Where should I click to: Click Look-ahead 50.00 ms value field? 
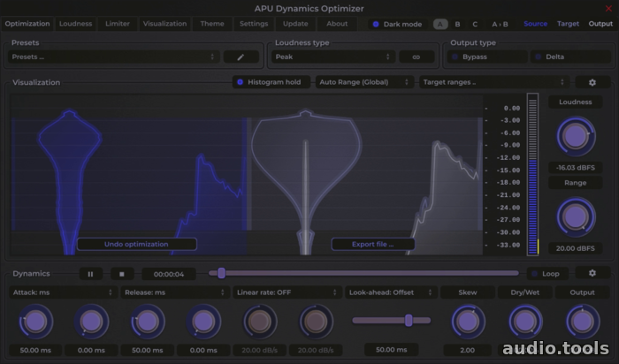click(x=391, y=349)
